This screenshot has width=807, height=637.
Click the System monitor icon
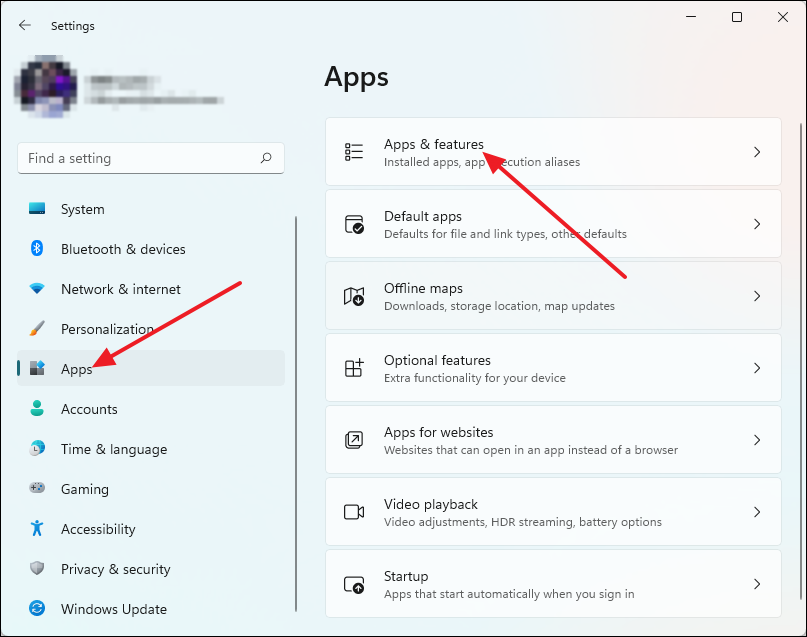[x=37, y=208]
